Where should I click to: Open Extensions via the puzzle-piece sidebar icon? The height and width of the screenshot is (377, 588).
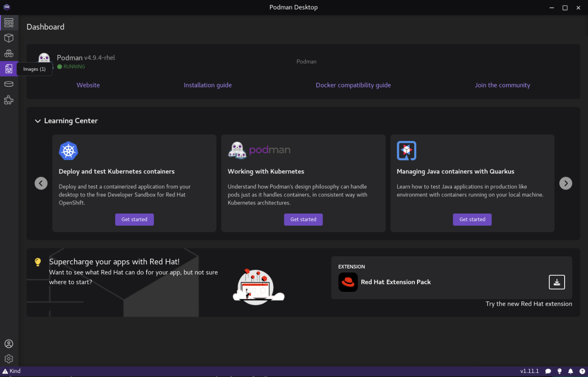point(9,100)
